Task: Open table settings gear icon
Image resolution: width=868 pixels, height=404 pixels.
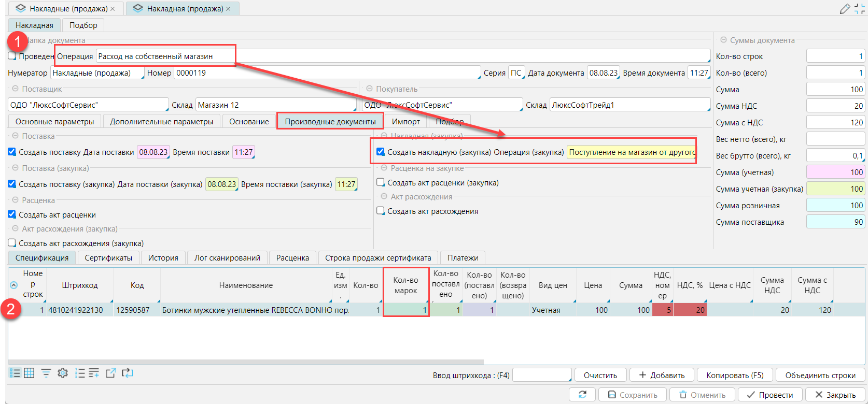Action: point(63,373)
